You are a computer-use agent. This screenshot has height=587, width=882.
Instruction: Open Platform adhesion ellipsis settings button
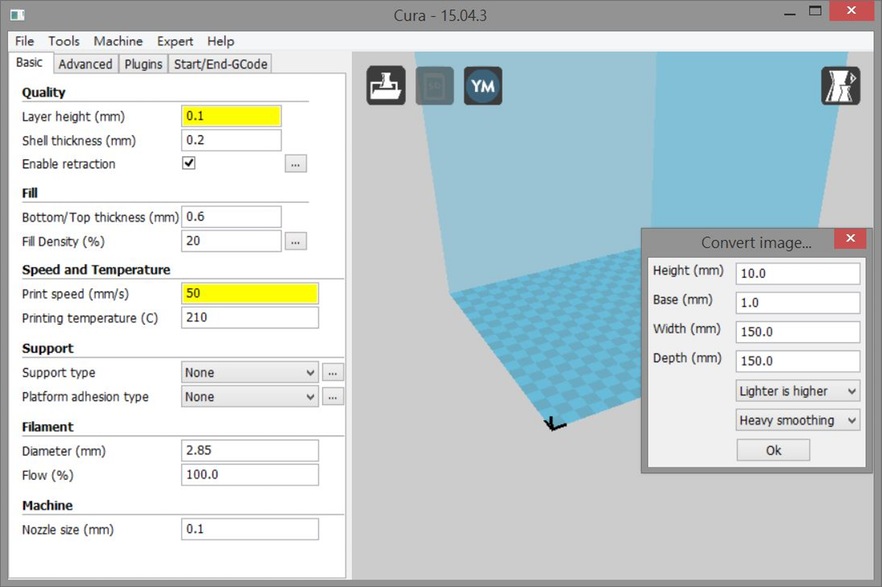coord(333,397)
